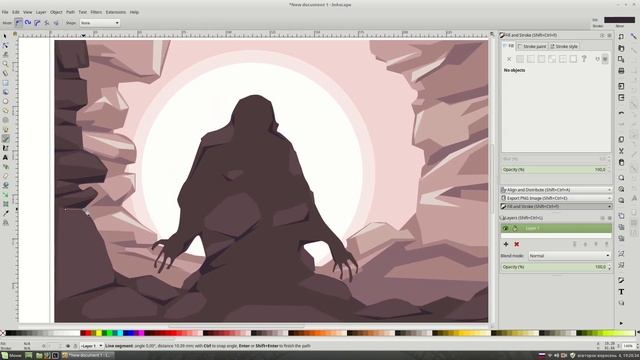
Task: Select the Node edit tool
Action: [5, 45]
